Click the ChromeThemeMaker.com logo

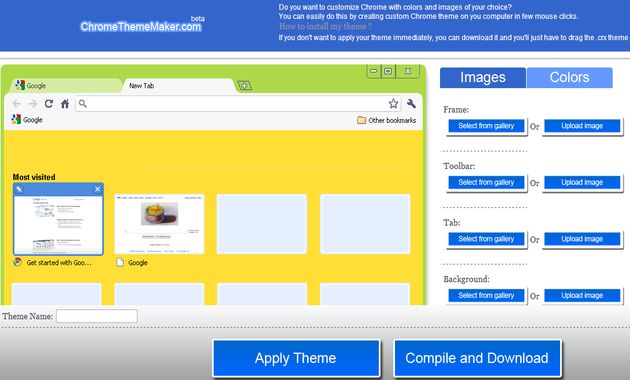pos(141,27)
